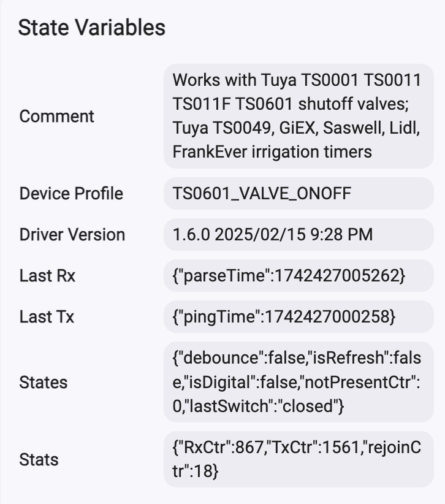Click the TS011F TS0601 shutoff valves line
This screenshot has height=504, width=445.
(x=291, y=104)
